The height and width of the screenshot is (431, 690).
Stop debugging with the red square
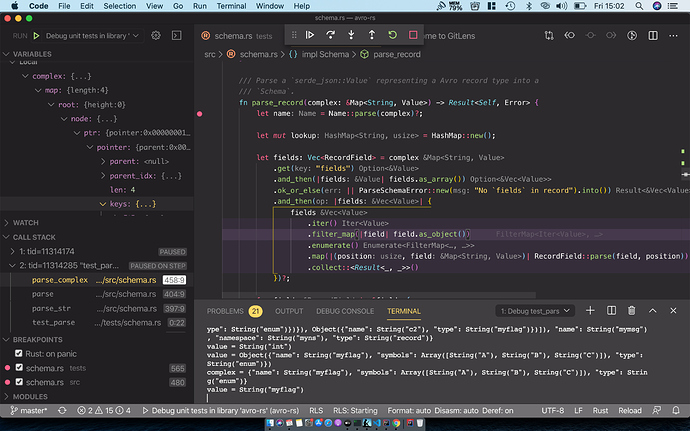coord(413,35)
